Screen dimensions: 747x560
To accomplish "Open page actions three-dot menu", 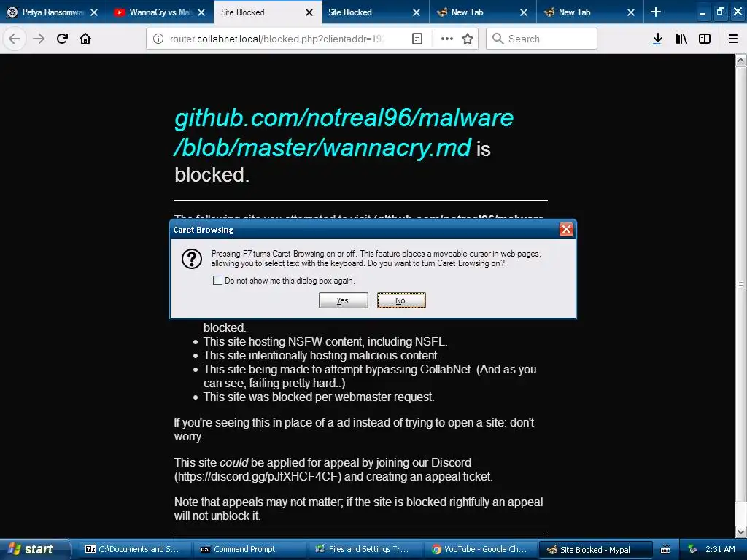I will (x=447, y=39).
